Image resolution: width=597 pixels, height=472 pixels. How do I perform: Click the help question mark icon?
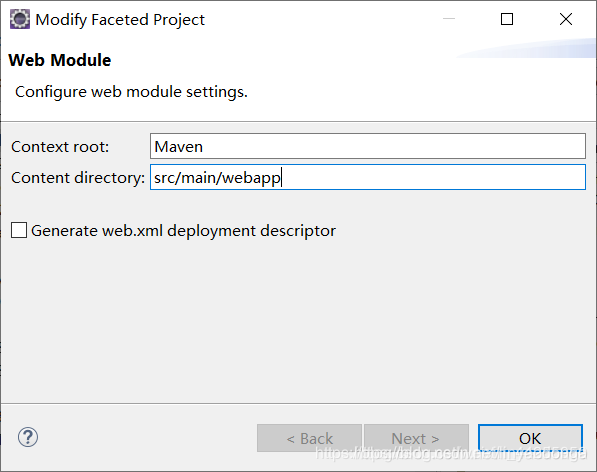pyautogui.click(x=28, y=437)
